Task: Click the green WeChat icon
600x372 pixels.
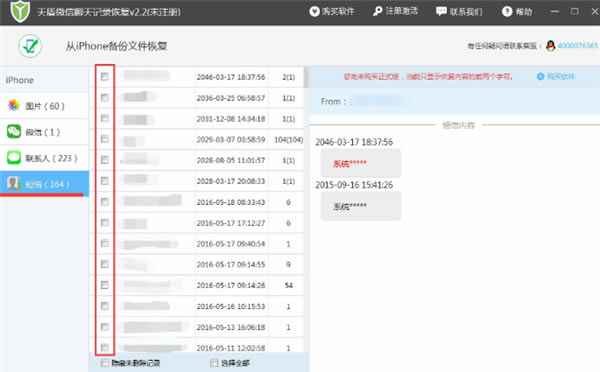Action: point(14,131)
